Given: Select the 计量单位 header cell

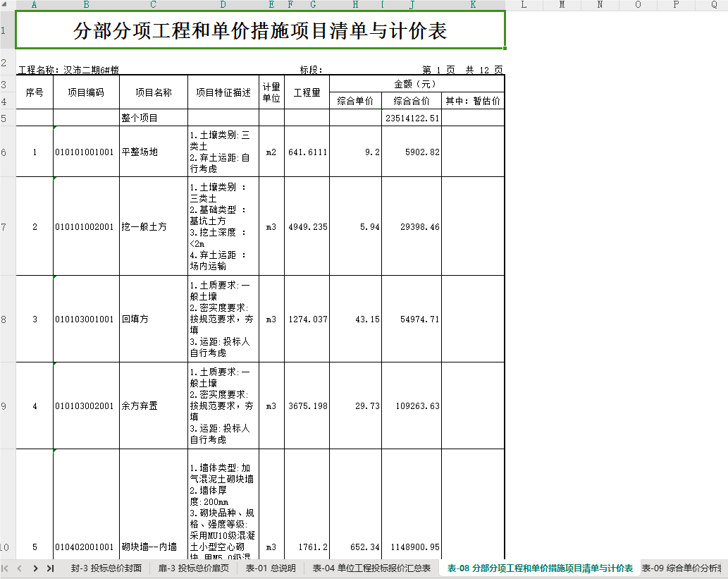Looking at the screenshot, I should click(x=271, y=92).
